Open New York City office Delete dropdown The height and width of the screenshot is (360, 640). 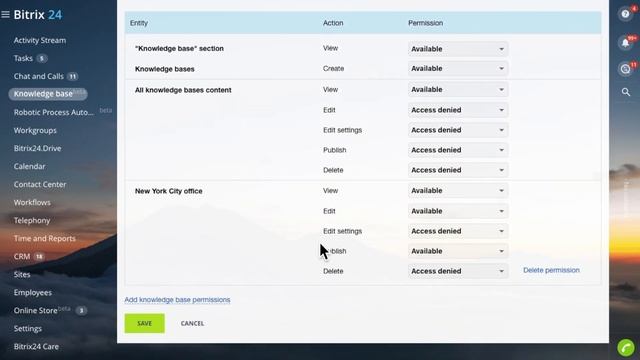458,271
